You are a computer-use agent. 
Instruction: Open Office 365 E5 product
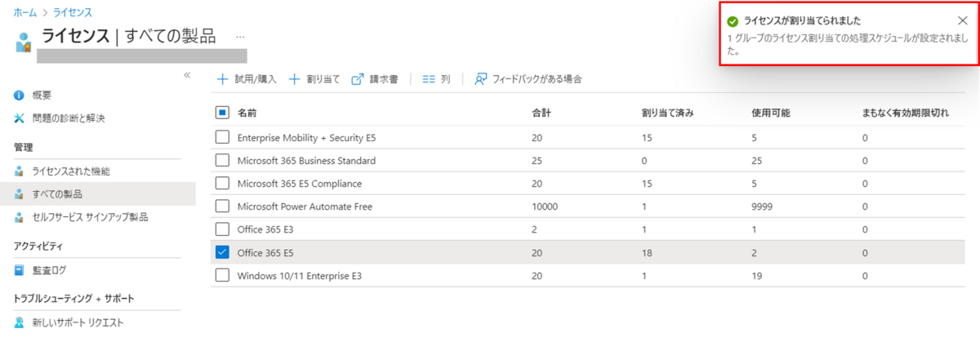(266, 253)
